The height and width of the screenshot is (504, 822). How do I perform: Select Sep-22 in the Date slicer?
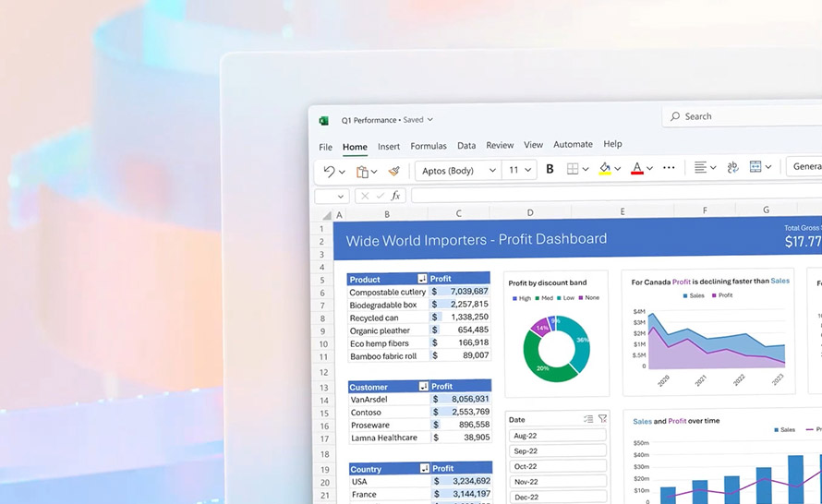coord(557,450)
